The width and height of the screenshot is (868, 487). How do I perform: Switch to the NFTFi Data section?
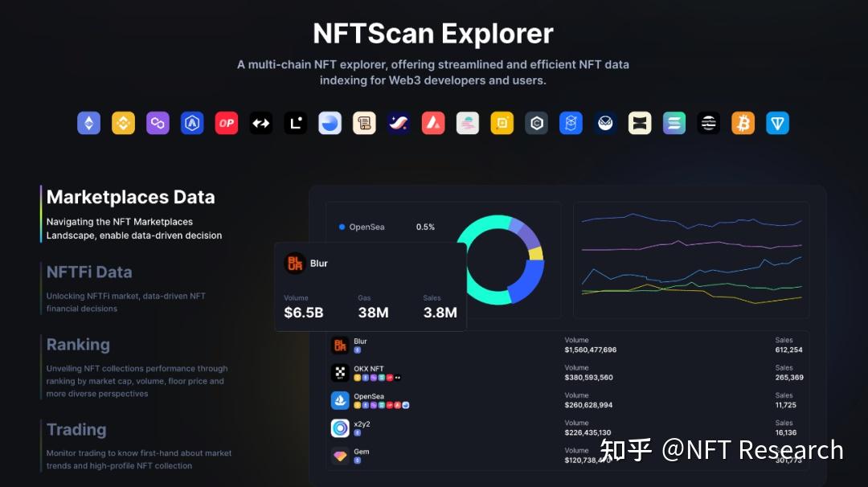click(x=88, y=272)
